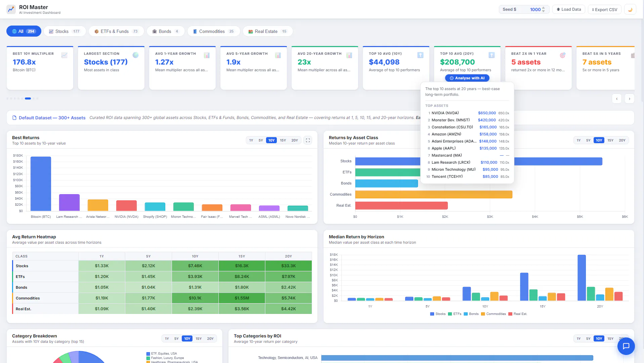This screenshot has height=363, width=644.
Task: Select Tencent (TCEHY) in Top Assets list
Action: coord(467,176)
